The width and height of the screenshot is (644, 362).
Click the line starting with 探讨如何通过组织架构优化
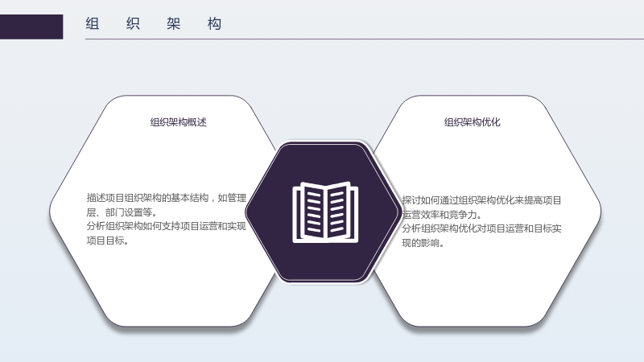pyautogui.click(x=481, y=200)
